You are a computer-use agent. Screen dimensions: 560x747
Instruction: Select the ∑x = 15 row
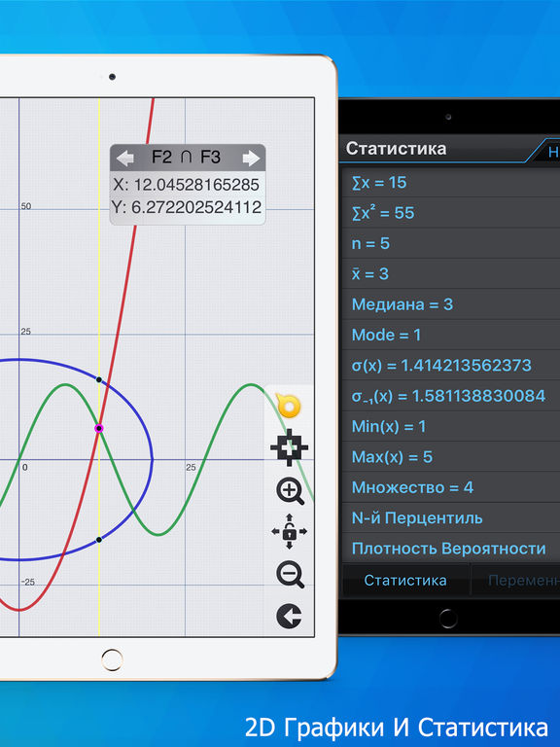(x=451, y=183)
